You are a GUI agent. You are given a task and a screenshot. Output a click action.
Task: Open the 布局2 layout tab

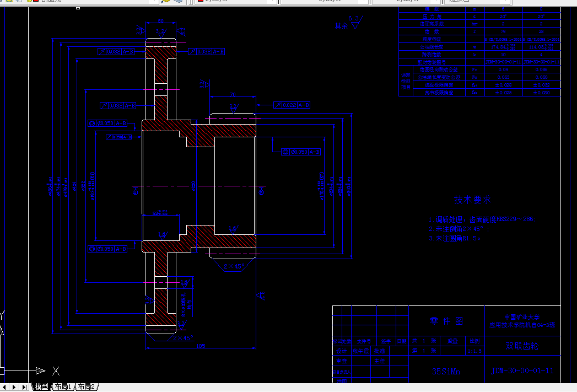click(x=87, y=387)
